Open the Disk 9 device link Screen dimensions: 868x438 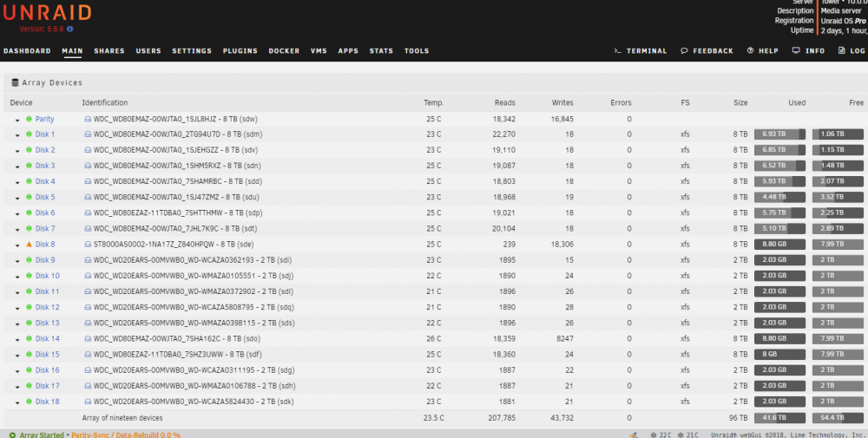(45, 260)
